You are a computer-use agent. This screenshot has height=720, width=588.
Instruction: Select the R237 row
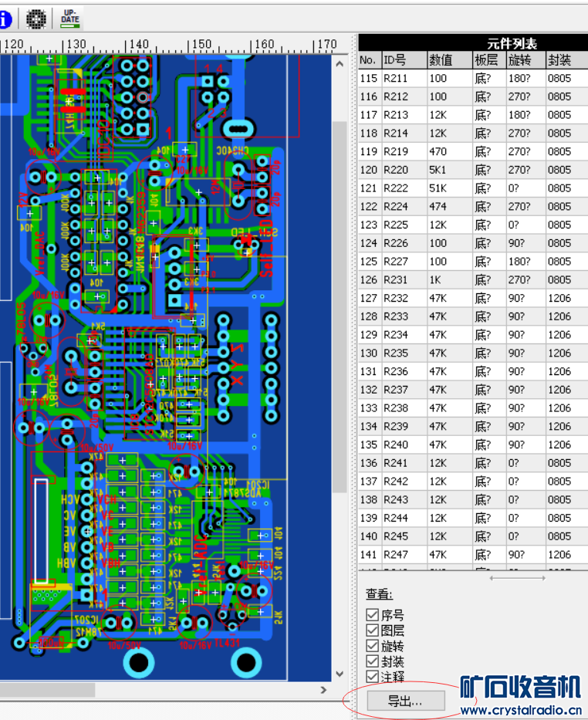point(473,390)
